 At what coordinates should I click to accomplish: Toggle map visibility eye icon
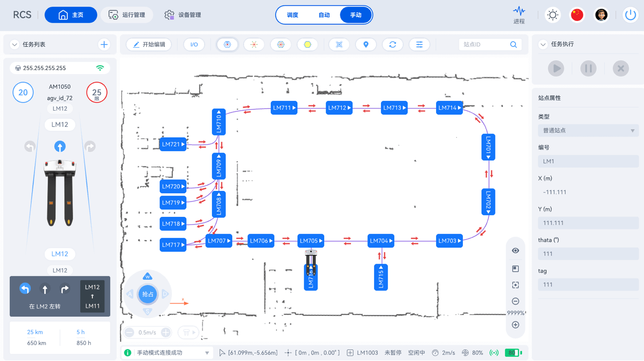pyautogui.click(x=516, y=251)
